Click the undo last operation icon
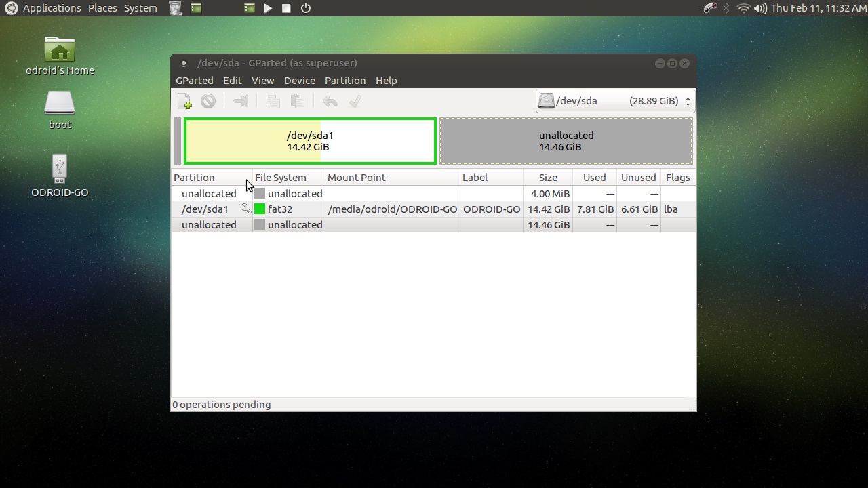This screenshot has height=488, width=868. point(330,102)
